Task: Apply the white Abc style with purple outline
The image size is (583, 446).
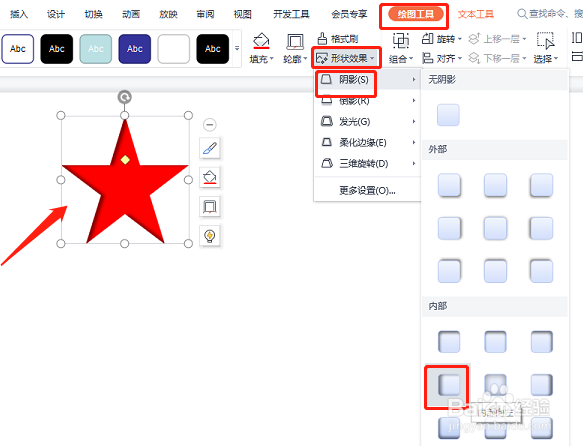Action: click(x=18, y=49)
